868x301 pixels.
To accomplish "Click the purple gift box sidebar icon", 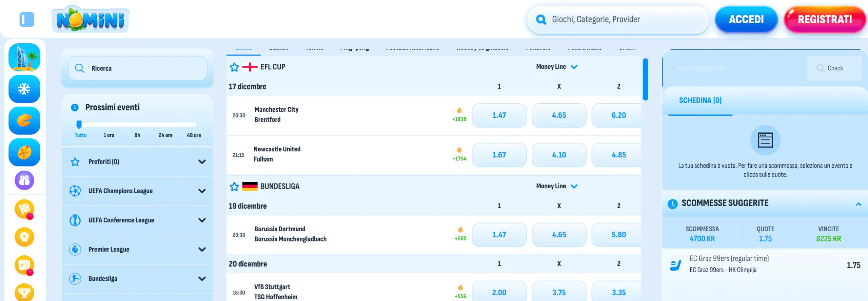I will pyautogui.click(x=24, y=180).
